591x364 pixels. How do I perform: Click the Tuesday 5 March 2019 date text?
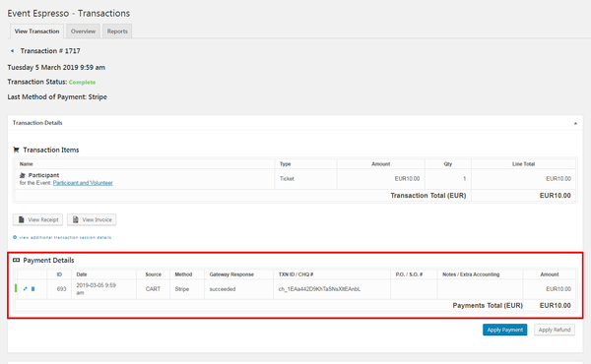(56, 67)
